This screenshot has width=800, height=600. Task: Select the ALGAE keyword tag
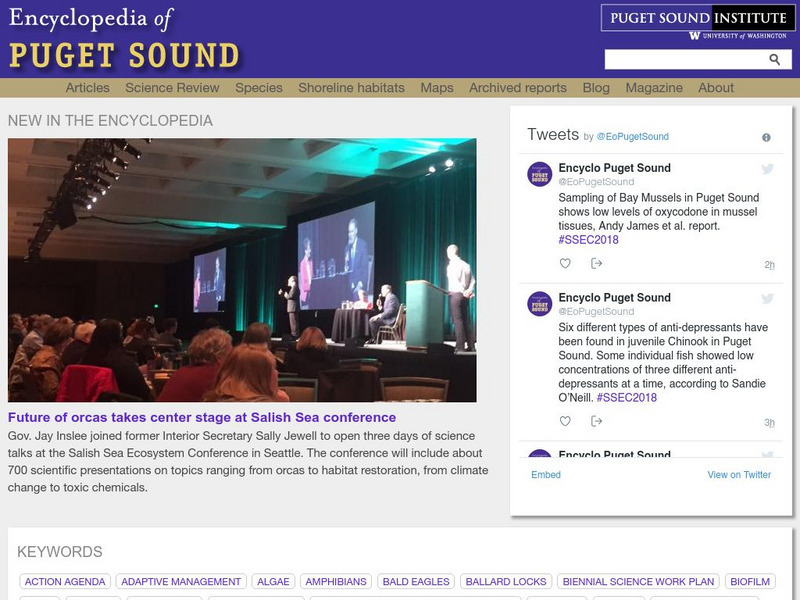[x=273, y=582]
